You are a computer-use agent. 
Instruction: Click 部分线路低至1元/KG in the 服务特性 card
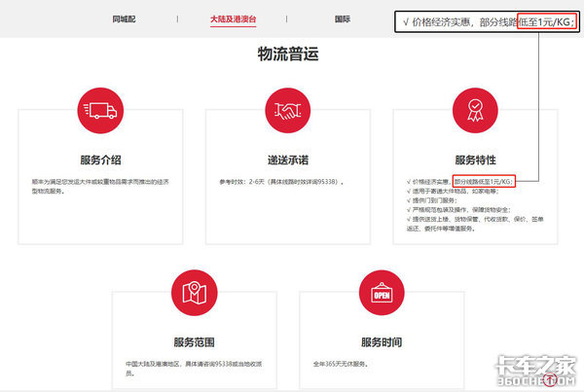(x=484, y=181)
